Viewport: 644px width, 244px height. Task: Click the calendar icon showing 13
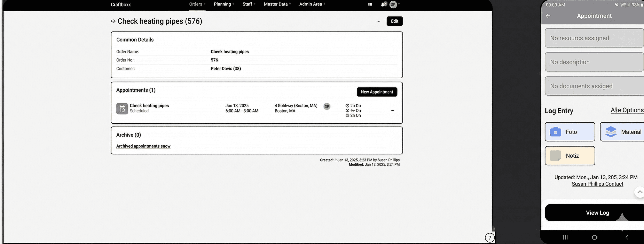pyautogui.click(x=122, y=109)
